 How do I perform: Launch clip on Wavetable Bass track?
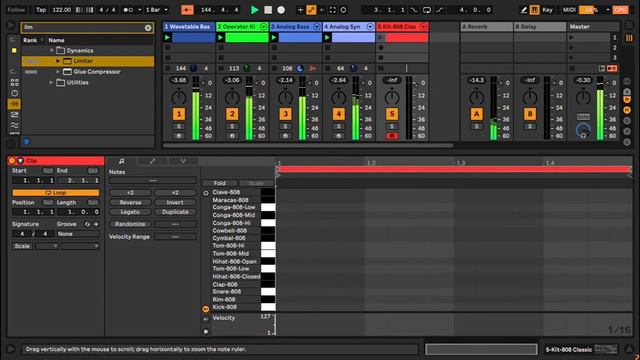click(167, 38)
